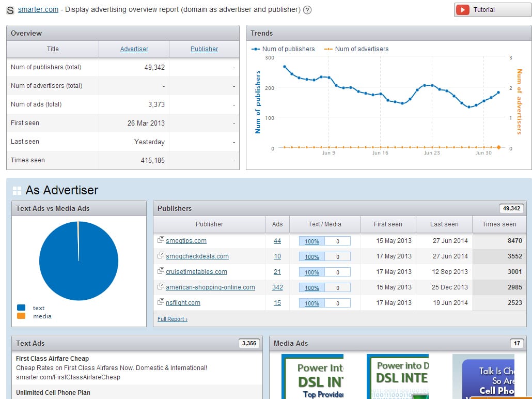
Task: Click the orange diamond end data point
Action: click(499, 147)
